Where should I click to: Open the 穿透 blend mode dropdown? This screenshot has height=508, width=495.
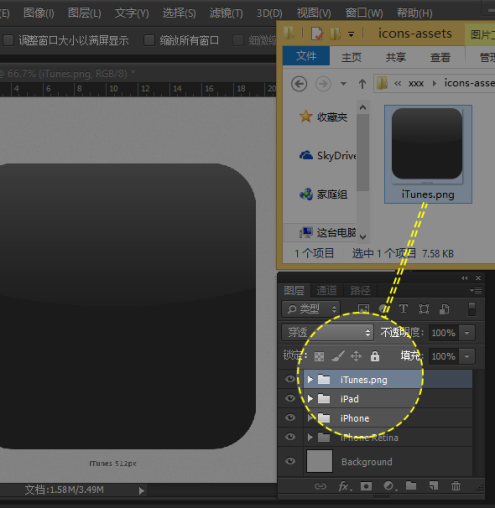pos(327,332)
